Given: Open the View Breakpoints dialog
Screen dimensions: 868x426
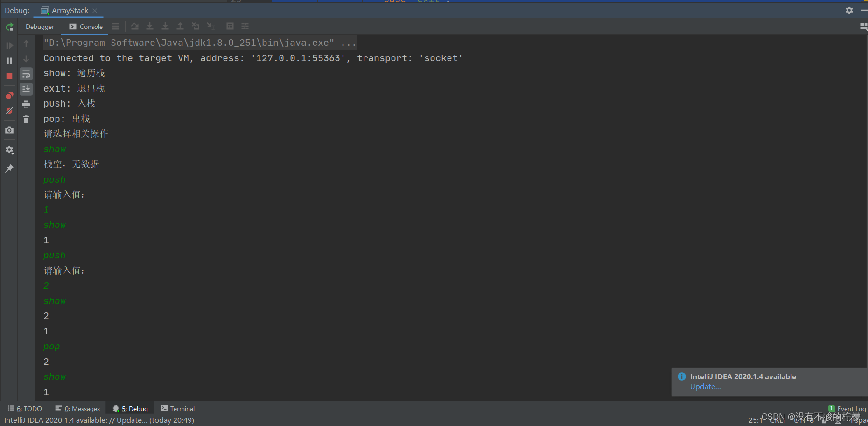Looking at the screenshot, I should pyautogui.click(x=9, y=96).
